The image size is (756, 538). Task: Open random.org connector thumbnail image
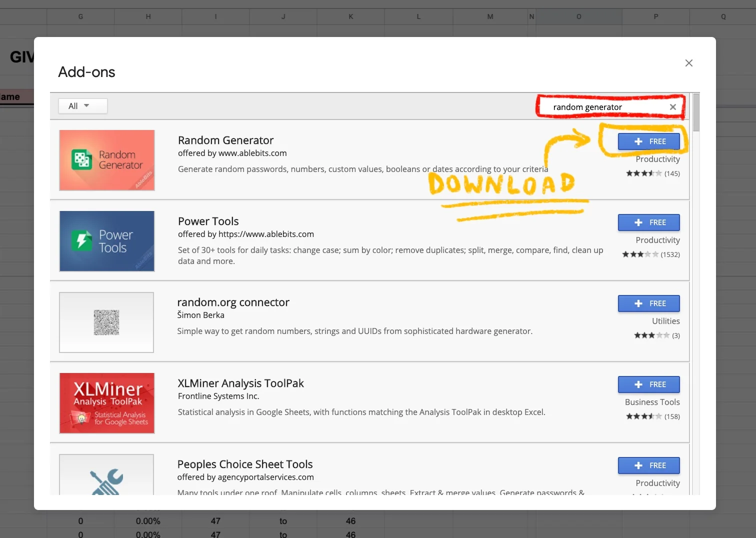click(106, 322)
